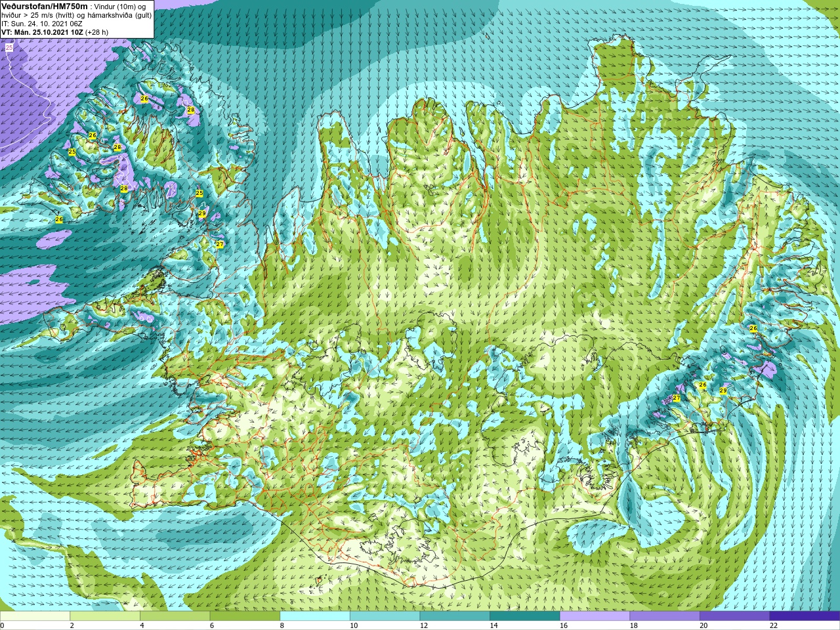Image resolution: width=840 pixels, height=630 pixels.
Task: Click the 'Vindur (10m) og' text in the header
Action: (120, 7)
